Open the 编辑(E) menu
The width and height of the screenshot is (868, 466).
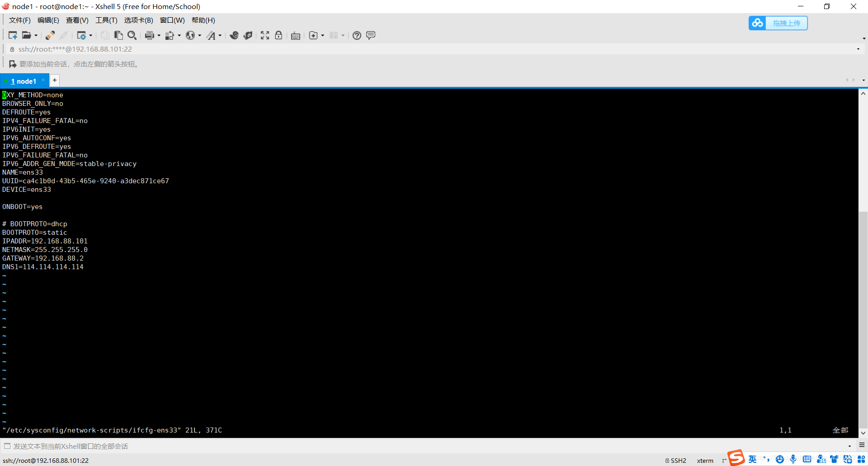(x=48, y=20)
